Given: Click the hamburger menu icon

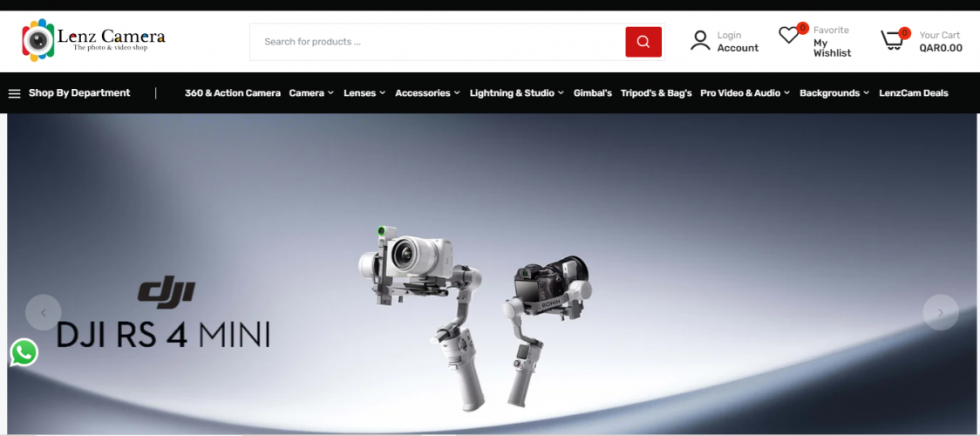Looking at the screenshot, I should pyautogui.click(x=14, y=93).
